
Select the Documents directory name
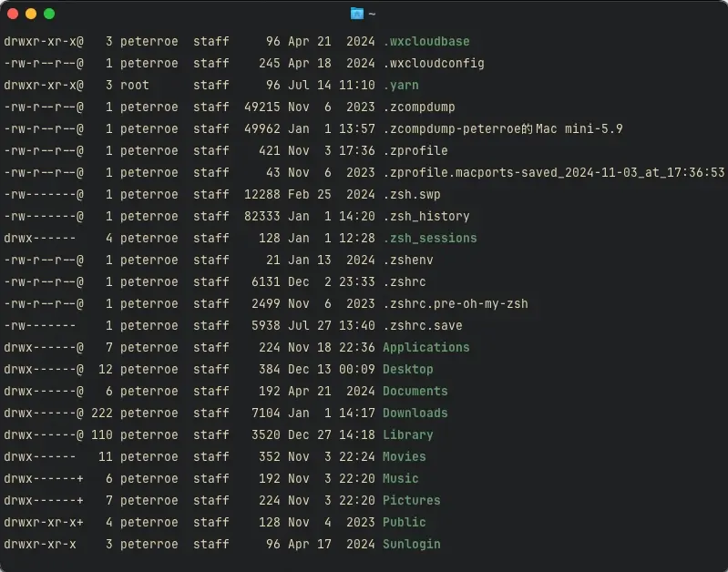[415, 391]
